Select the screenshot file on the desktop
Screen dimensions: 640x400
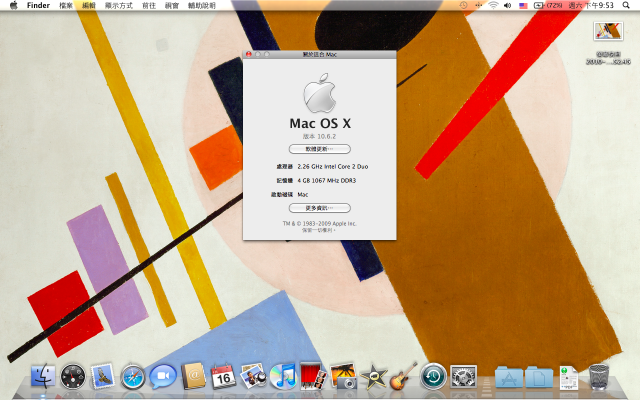(x=608, y=31)
